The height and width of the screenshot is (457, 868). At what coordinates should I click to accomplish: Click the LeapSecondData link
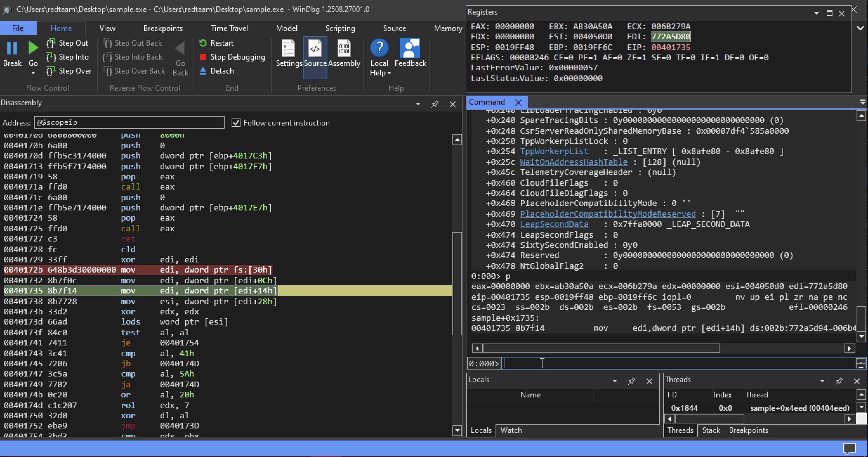pos(554,224)
